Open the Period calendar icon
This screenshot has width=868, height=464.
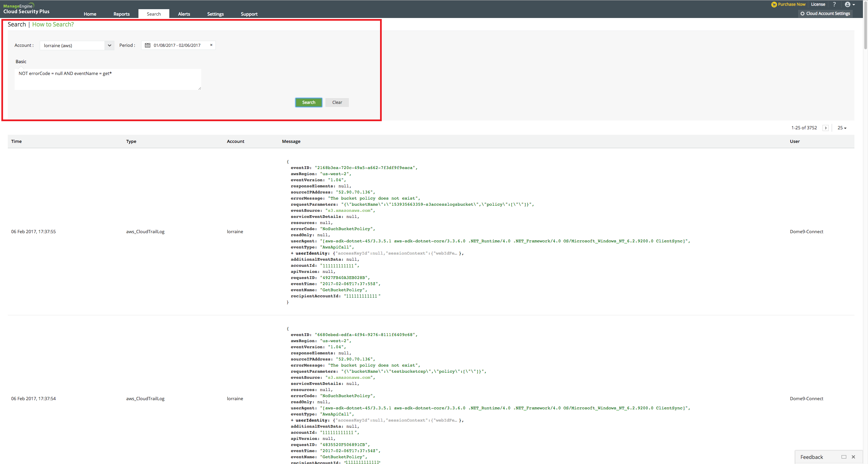coord(148,45)
